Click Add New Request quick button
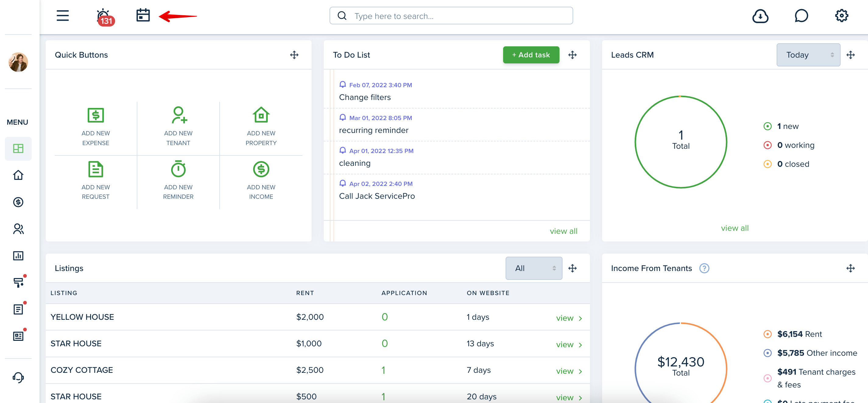 96,180
